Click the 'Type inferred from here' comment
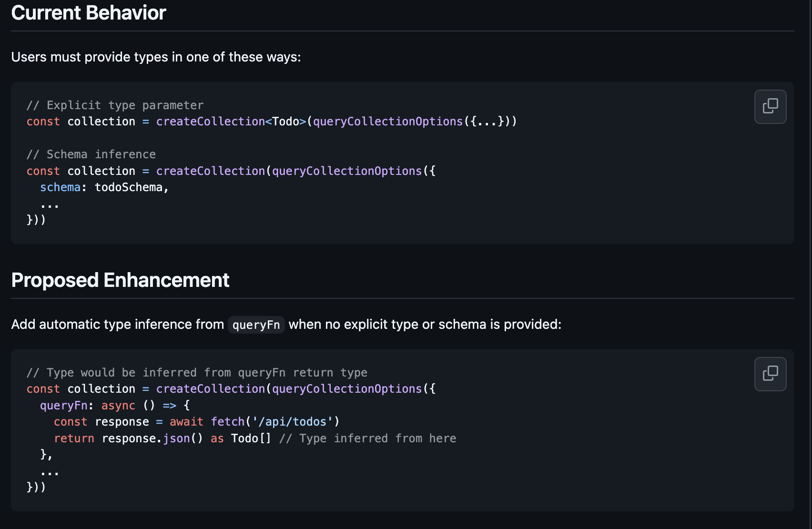Screen dimensions: 812x529 368,438
